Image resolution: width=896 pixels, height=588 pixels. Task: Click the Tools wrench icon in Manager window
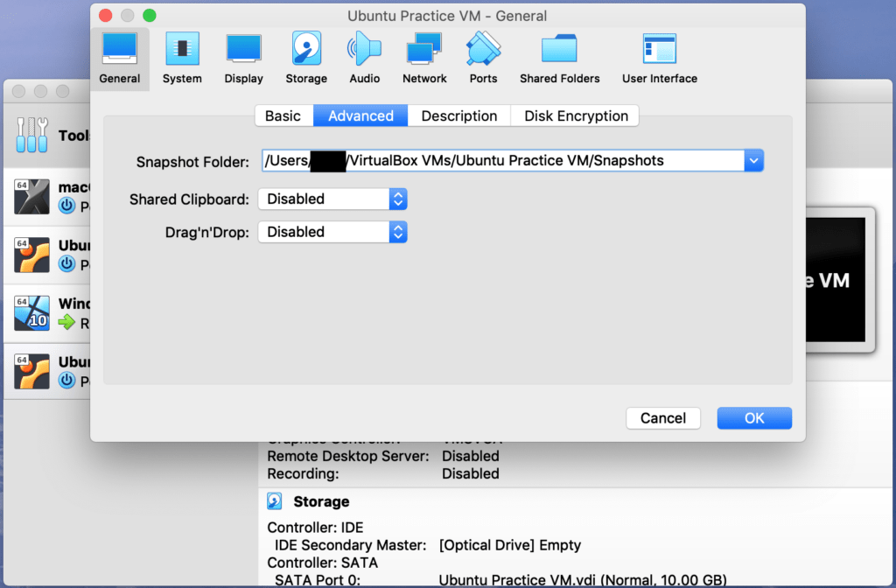(32, 136)
